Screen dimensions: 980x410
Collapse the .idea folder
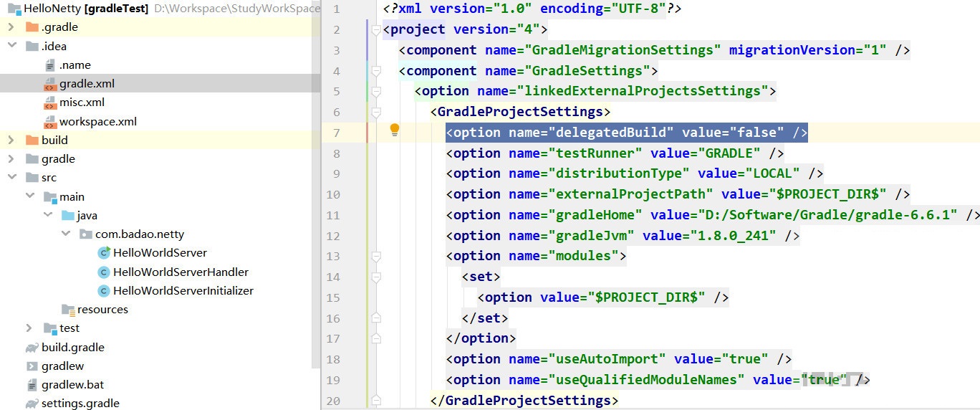coord(11,46)
